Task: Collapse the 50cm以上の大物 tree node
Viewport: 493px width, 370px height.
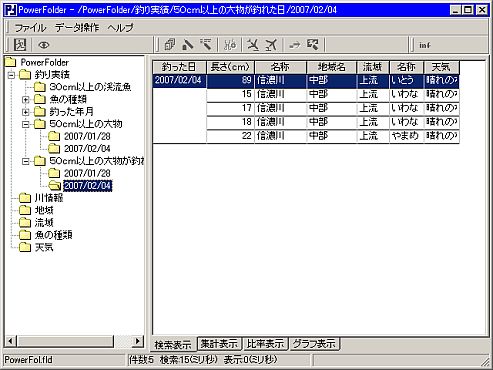Action: (26, 124)
